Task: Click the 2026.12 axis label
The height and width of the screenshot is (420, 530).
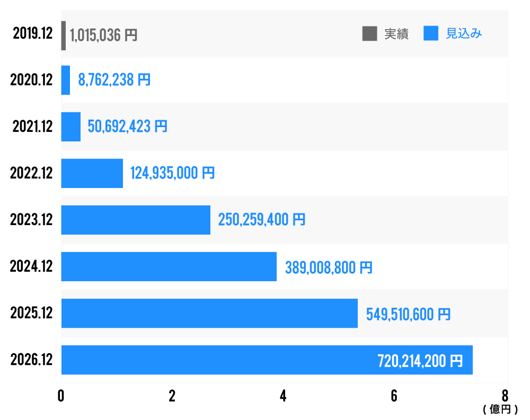Action: click(32, 360)
